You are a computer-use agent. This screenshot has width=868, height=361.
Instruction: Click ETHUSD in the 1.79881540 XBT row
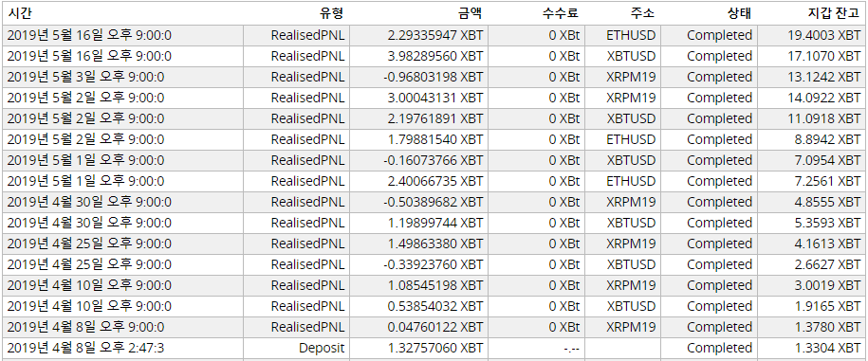[x=631, y=140]
